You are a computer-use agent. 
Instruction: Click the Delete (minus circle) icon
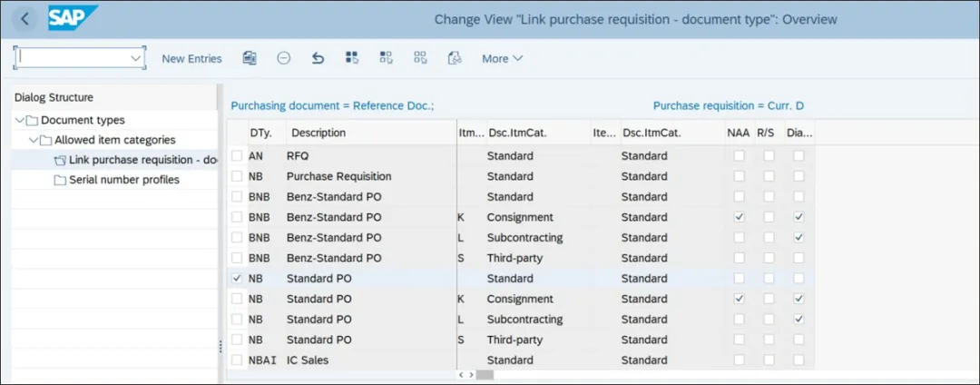click(x=284, y=58)
